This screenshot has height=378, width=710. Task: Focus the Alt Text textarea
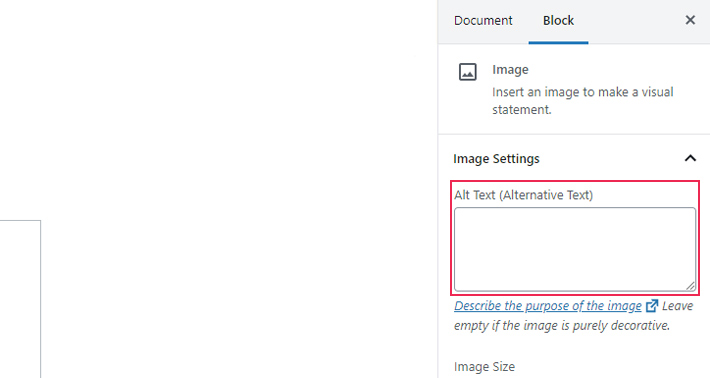pos(575,249)
